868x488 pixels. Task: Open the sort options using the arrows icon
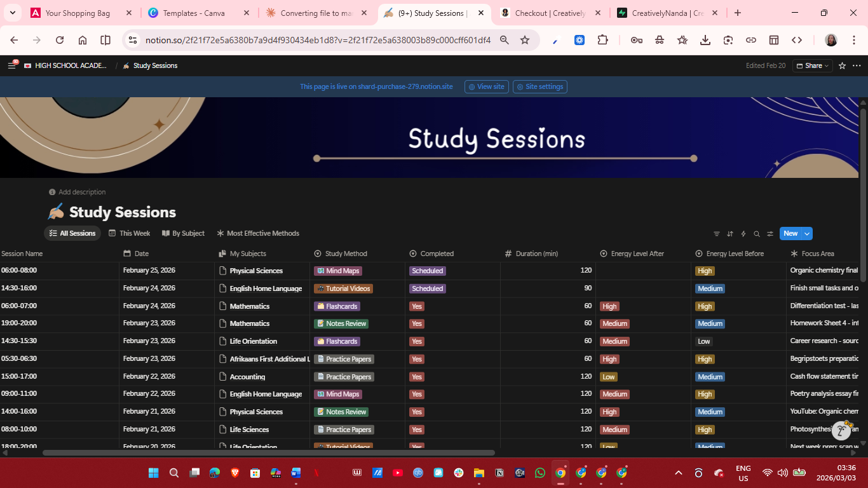pos(730,233)
